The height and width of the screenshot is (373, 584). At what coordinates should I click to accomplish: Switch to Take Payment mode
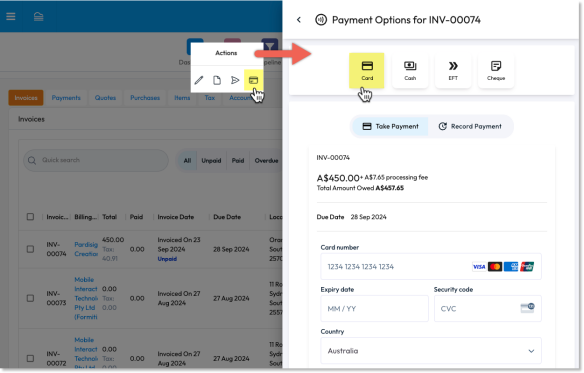click(390, 126)
